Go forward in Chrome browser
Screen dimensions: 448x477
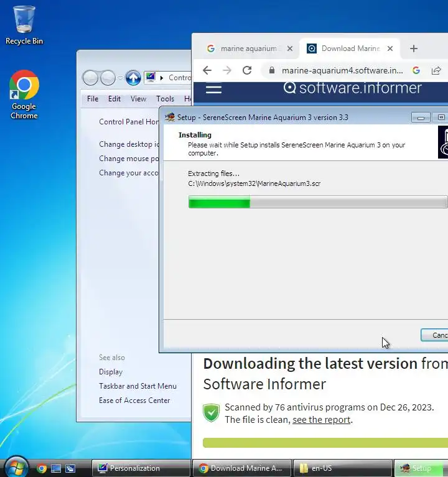pyautogui.click(x=227, y=70)
